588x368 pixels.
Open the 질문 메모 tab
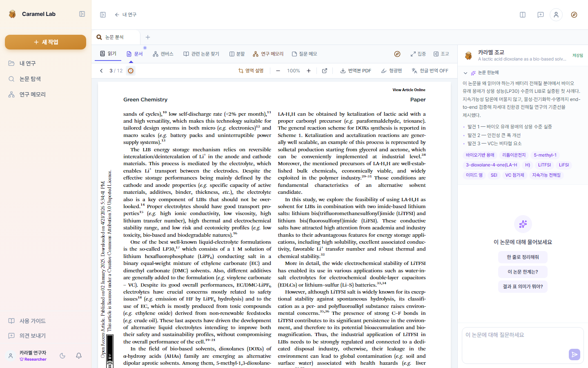[x=305, y=54]
